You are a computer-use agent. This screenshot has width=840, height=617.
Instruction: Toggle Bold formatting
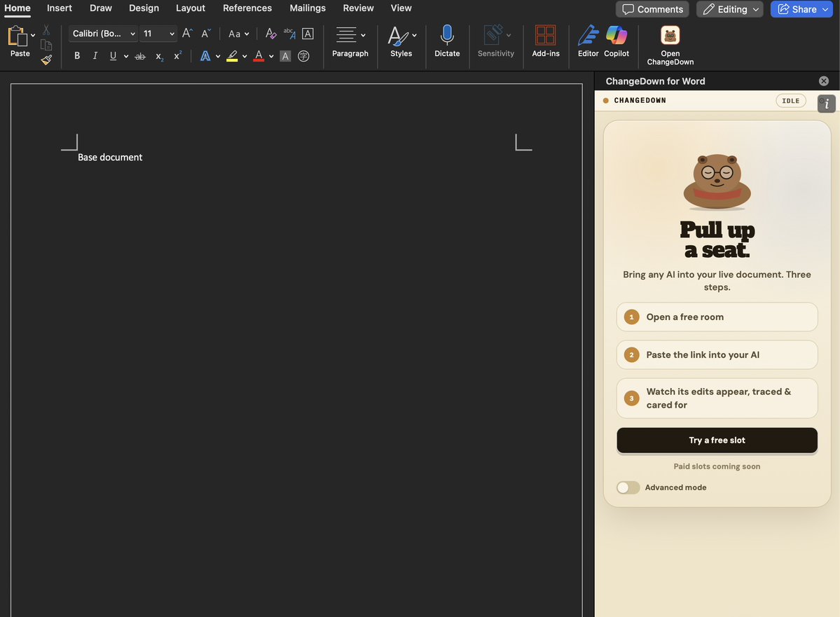pyautogui.click(x=77, y=56)
